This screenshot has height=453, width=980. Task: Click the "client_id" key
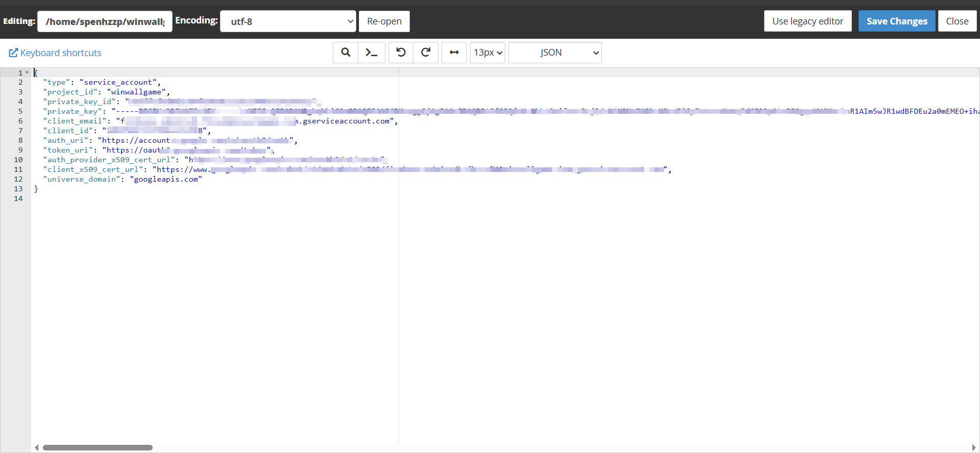click(68, 131)
